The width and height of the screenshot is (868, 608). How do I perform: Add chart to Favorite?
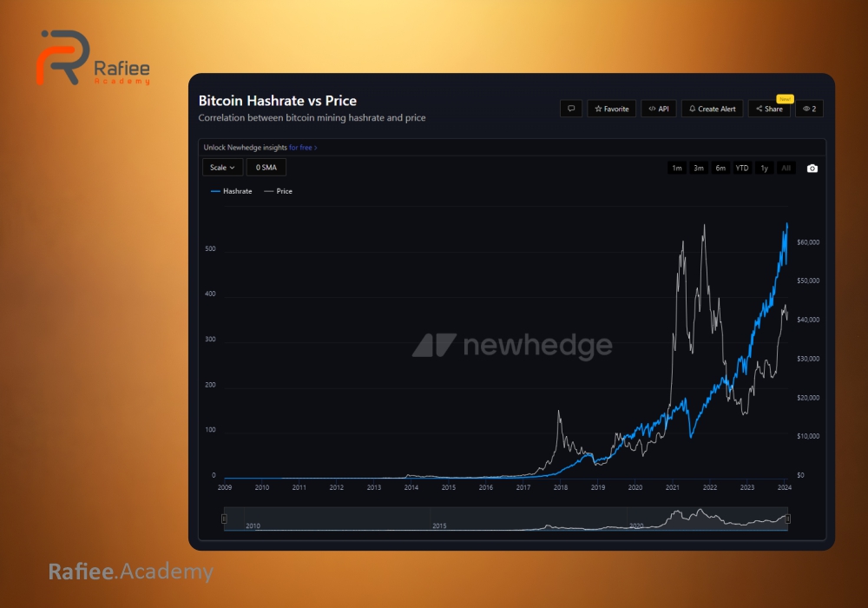click(612, 109)
